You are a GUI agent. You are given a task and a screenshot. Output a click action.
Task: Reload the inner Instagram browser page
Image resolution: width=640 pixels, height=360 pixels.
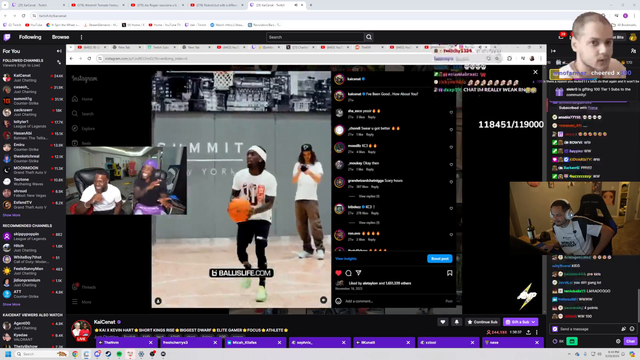click(x=89, y=58)
